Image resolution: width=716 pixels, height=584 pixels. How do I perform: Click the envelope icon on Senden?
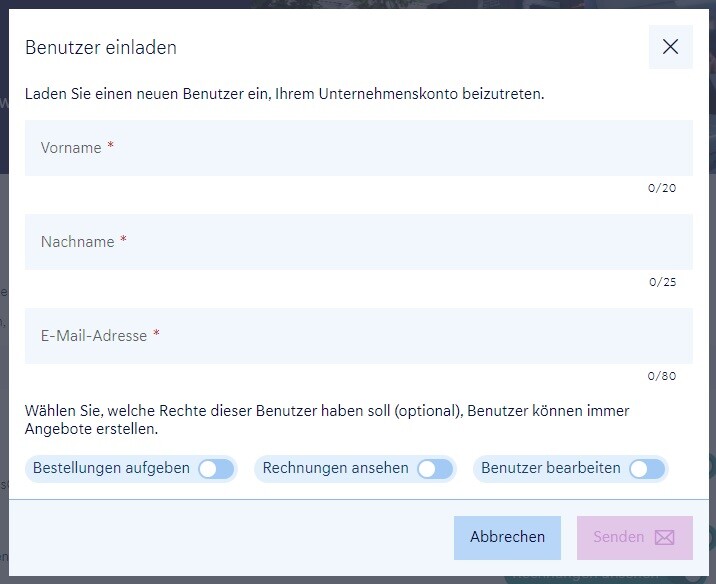(x=664, y=538)
